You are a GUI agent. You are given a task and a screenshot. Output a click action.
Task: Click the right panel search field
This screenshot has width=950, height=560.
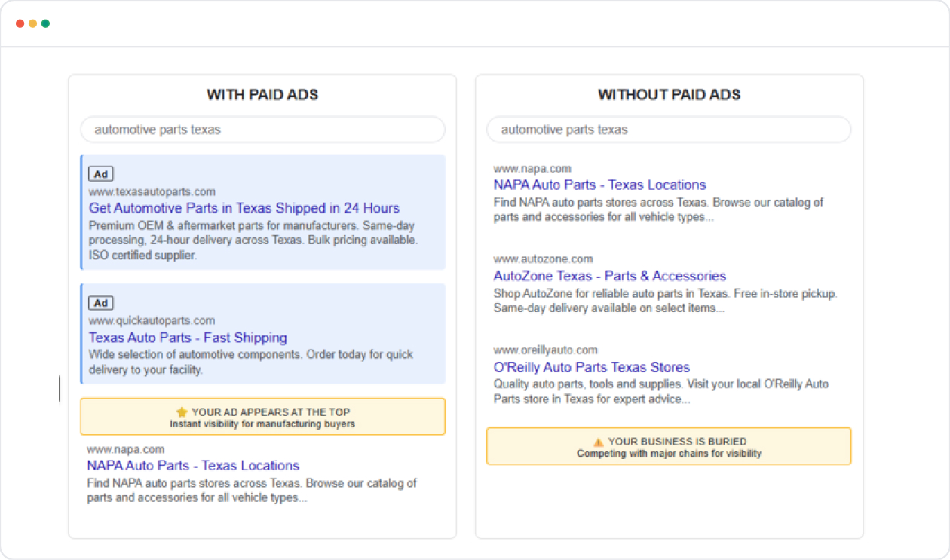669,129
